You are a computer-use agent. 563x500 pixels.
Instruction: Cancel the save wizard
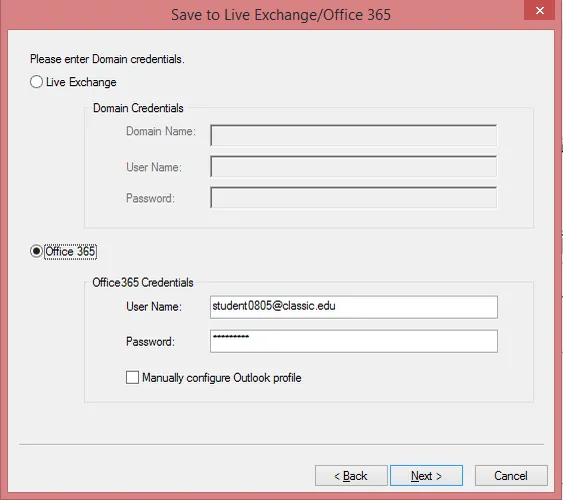pos(511,476)
